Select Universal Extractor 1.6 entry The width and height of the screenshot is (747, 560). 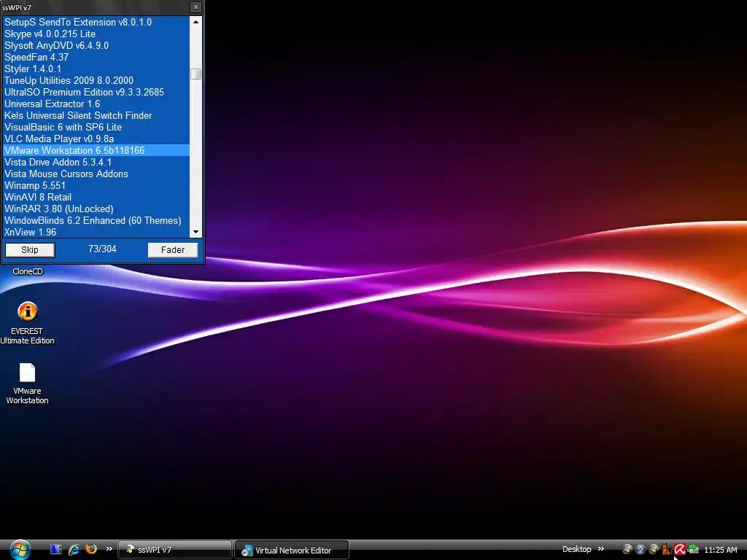point(96,104)
